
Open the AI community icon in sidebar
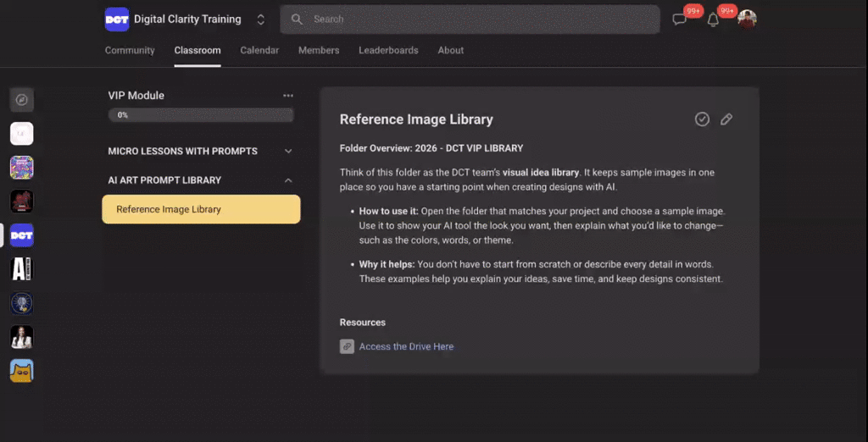pos(21,269)
